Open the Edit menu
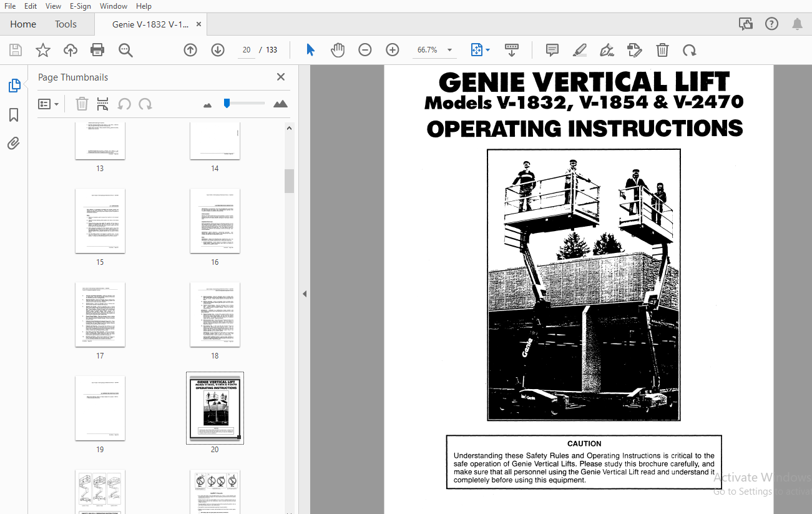Viewport: 812px width, 514px height. point(30,6)
